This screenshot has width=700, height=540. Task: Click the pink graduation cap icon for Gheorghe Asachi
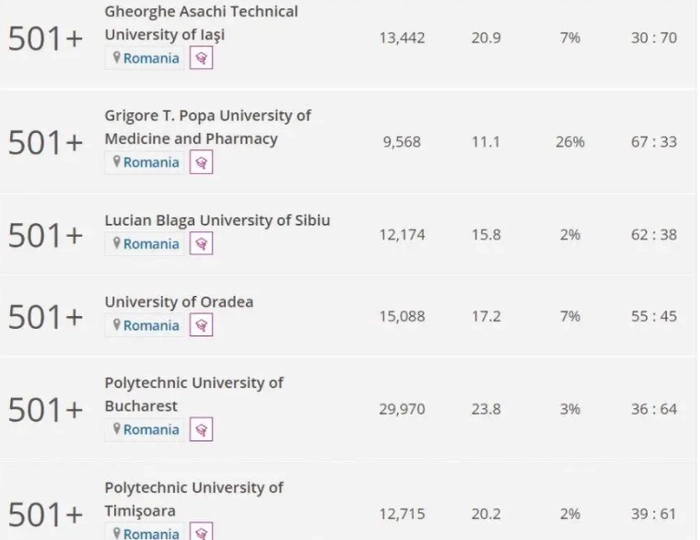201,58
